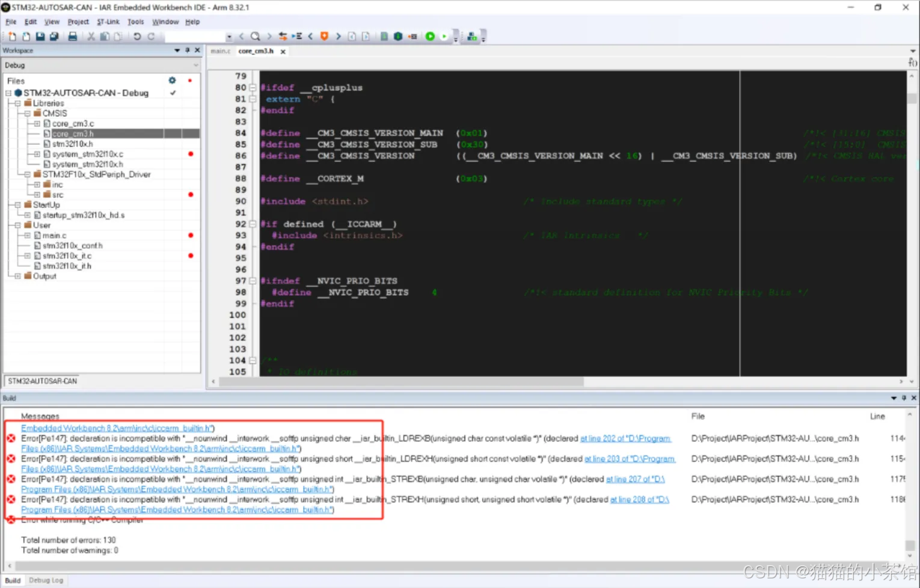Close the core_cm3.h editor tab

click(283, 52)
